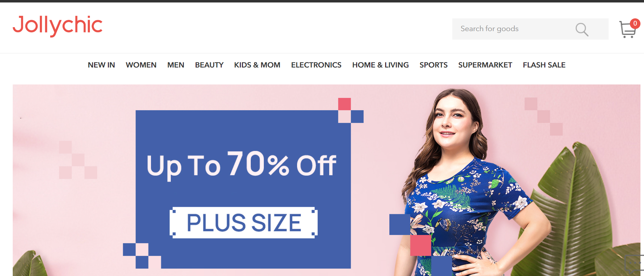Click the Up To 70% Off headline
The height and width of the screenshot is (276, 644).
pos(241,164)
